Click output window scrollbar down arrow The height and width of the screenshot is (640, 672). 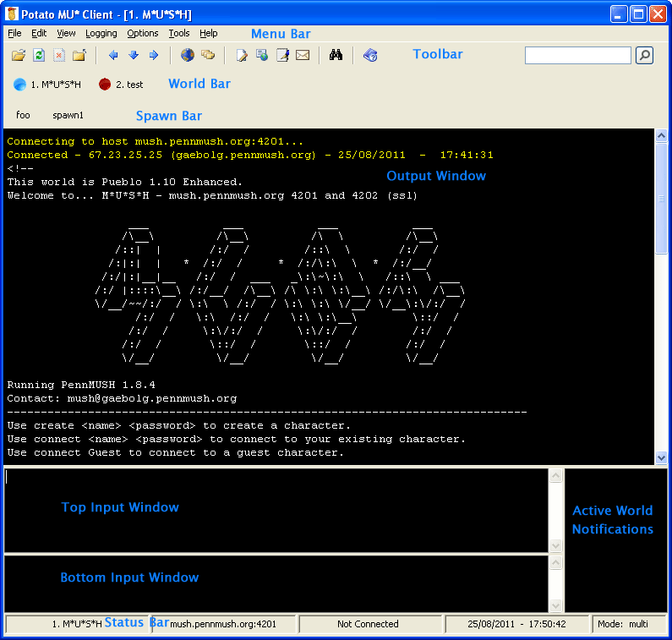click(x=661, y=457)
